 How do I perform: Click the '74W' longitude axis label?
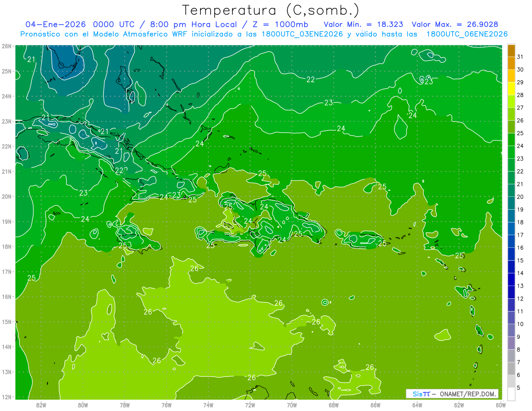click(208, 404)
